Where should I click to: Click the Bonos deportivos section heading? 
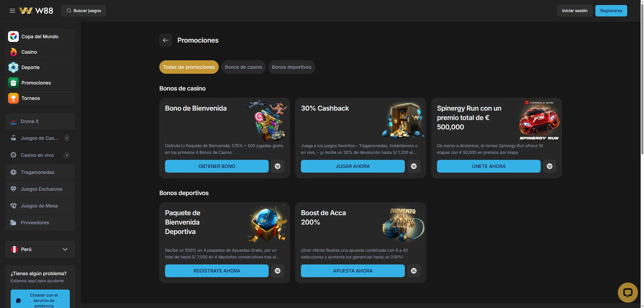(184, 193)
